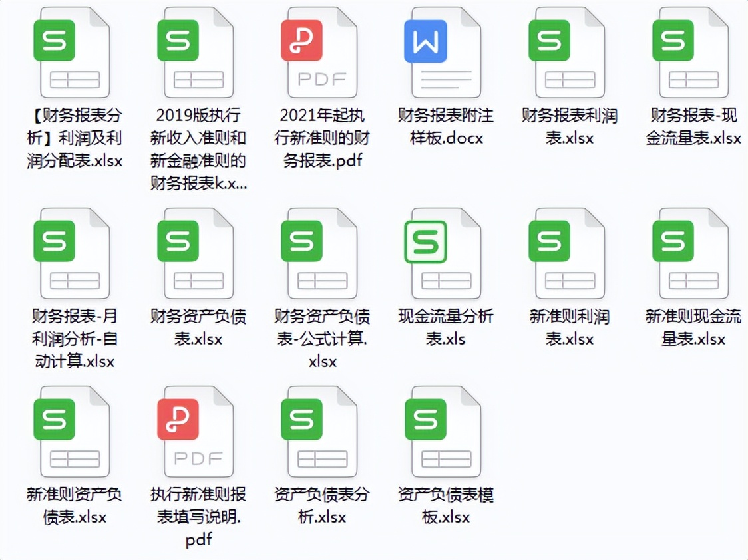Click the 财务报表-月利润分析-自动计算 icon
Viewport: 748px width, 560px height.
[x=75, y=253]
